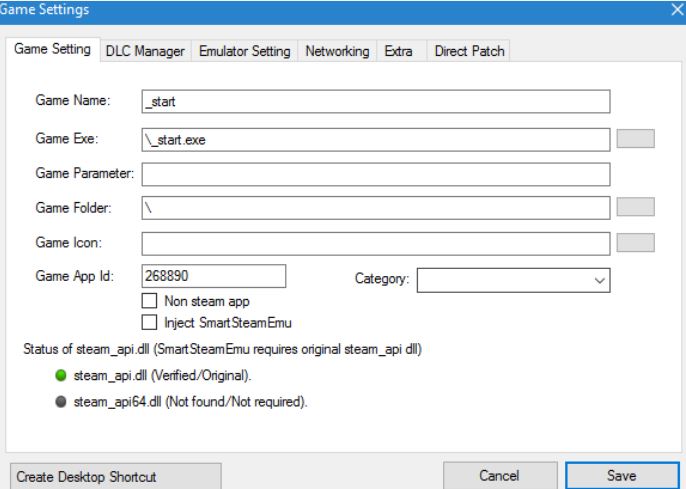Click browse button beside Game Exe field
Screen dimensions: 686x489
coord(636,139)
